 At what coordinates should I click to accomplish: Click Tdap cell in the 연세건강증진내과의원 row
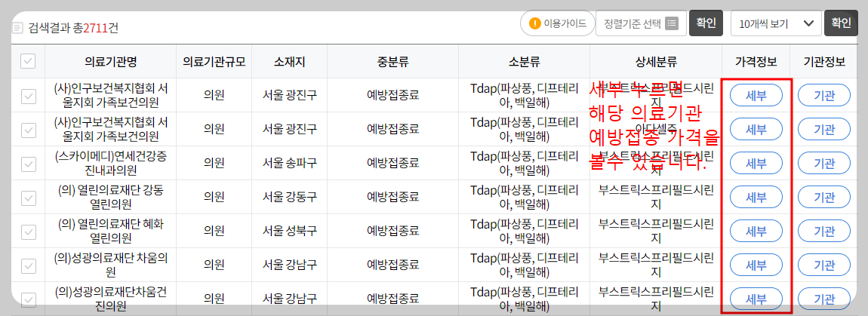click(524, 163)
